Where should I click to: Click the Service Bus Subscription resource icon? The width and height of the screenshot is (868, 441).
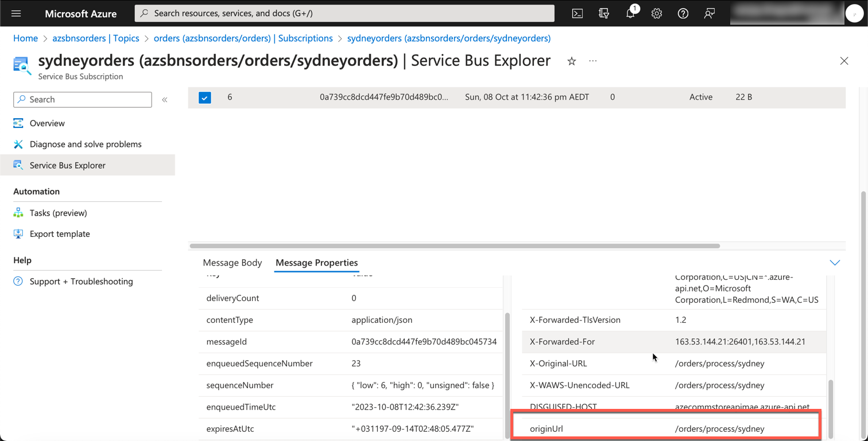point(22,65)
